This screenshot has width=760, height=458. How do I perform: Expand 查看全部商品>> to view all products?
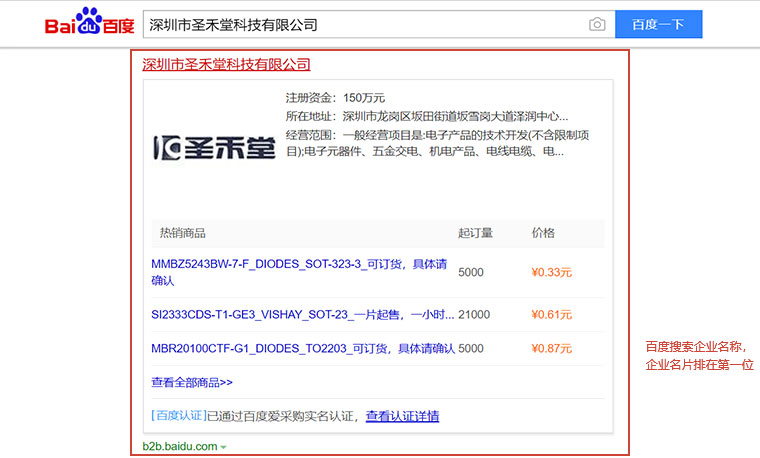click(192, 382)
